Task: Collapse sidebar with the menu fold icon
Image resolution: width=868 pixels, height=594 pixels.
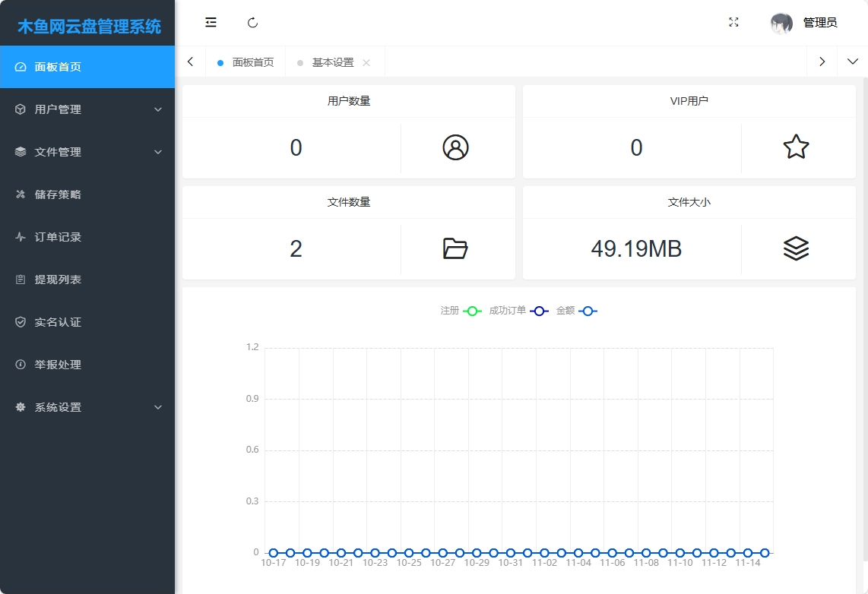Action: coord(211,23)
